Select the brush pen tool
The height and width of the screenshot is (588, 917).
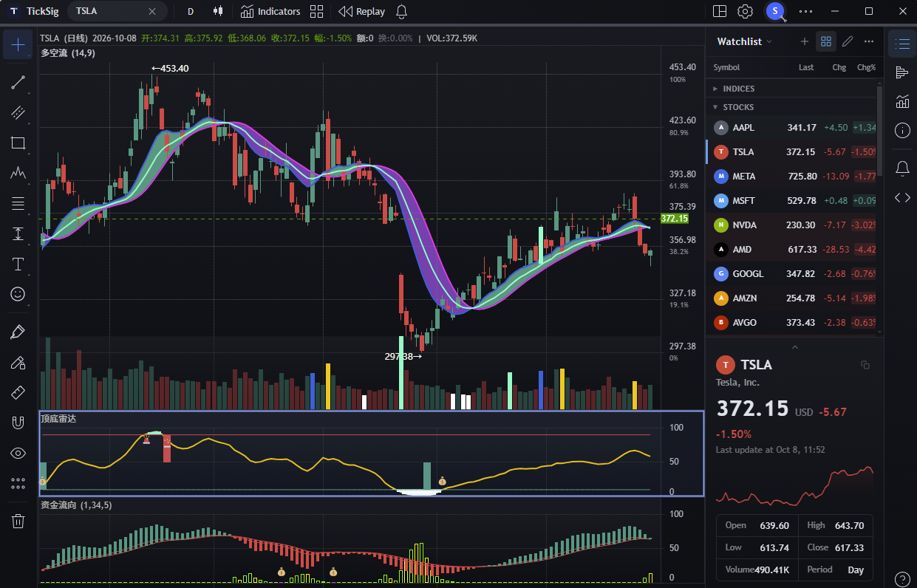point(18,332)
